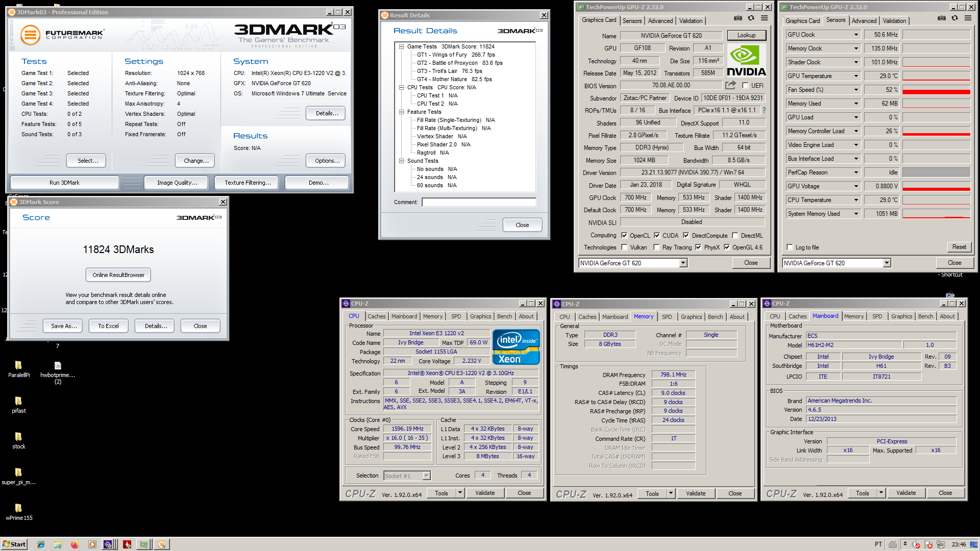
Task: Open GPU selector dropdown in Graphics Card window
Action: tap(683, 263)
